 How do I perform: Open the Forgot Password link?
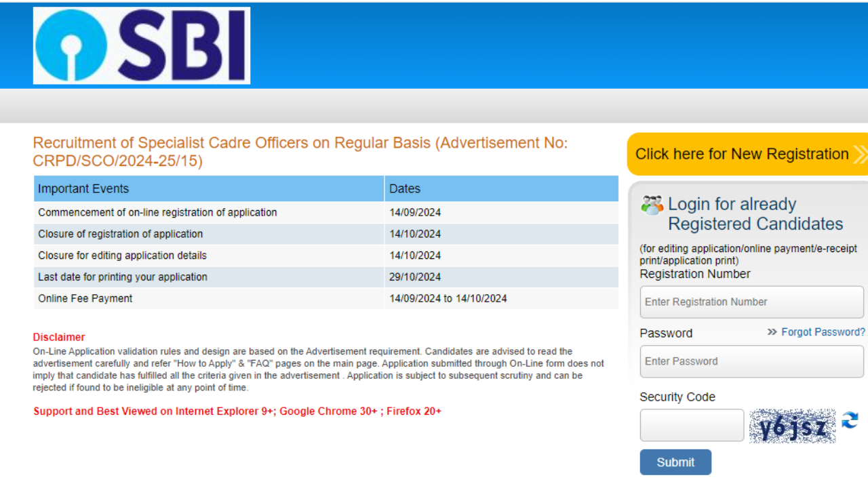(823, 332)
